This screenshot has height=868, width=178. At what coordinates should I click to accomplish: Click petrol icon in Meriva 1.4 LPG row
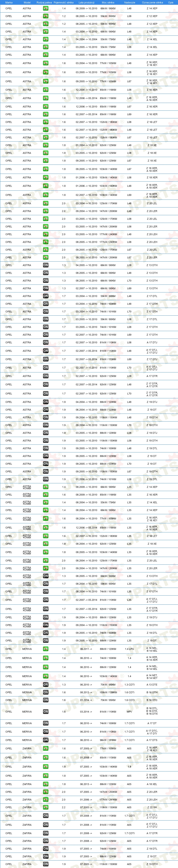(x=46, y=649)
